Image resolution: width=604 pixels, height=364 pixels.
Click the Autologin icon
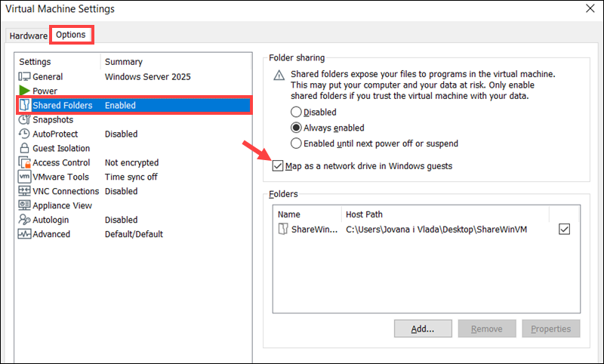24,220
